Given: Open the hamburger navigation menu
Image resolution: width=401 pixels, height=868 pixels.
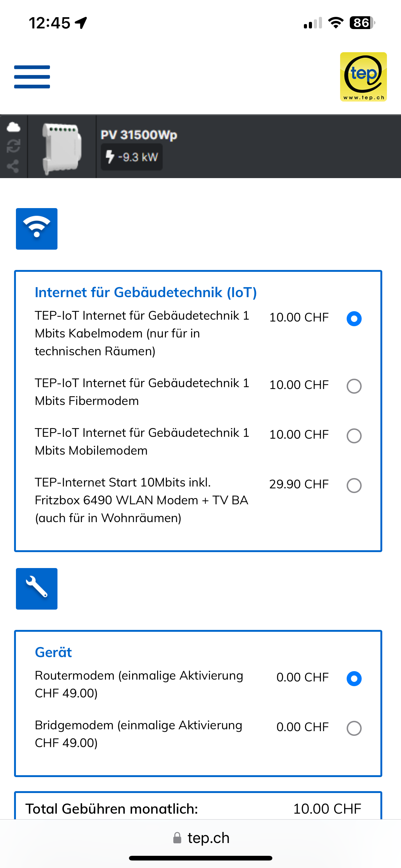Looking at the screenshot, I should pos(32,77).
